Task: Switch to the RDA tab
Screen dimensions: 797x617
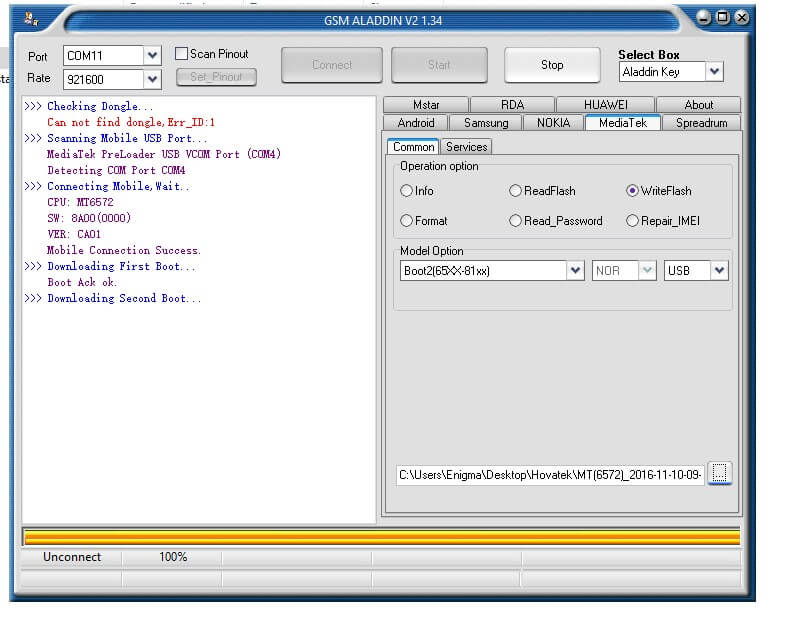Action: tap(512, 105)
